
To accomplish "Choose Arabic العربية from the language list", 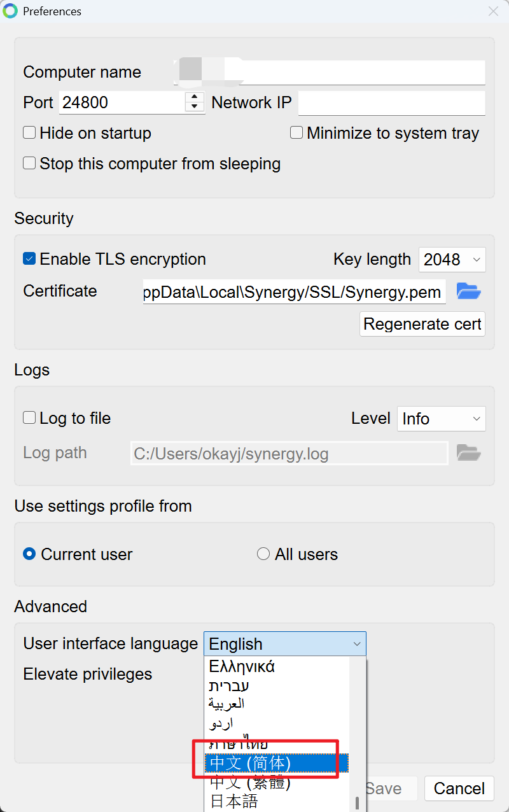I will [x=277, y=704].
